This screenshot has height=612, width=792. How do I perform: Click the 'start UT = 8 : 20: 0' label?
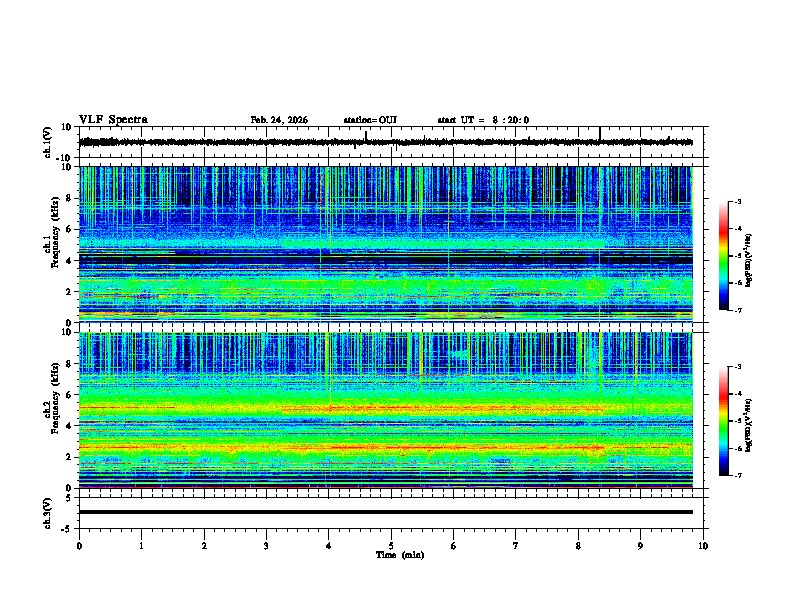tap(483, 120)
